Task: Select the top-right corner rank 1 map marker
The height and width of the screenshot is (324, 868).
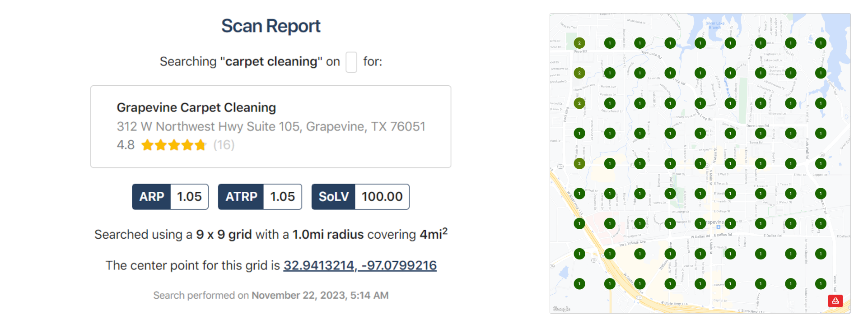Action: click(821, 43)
